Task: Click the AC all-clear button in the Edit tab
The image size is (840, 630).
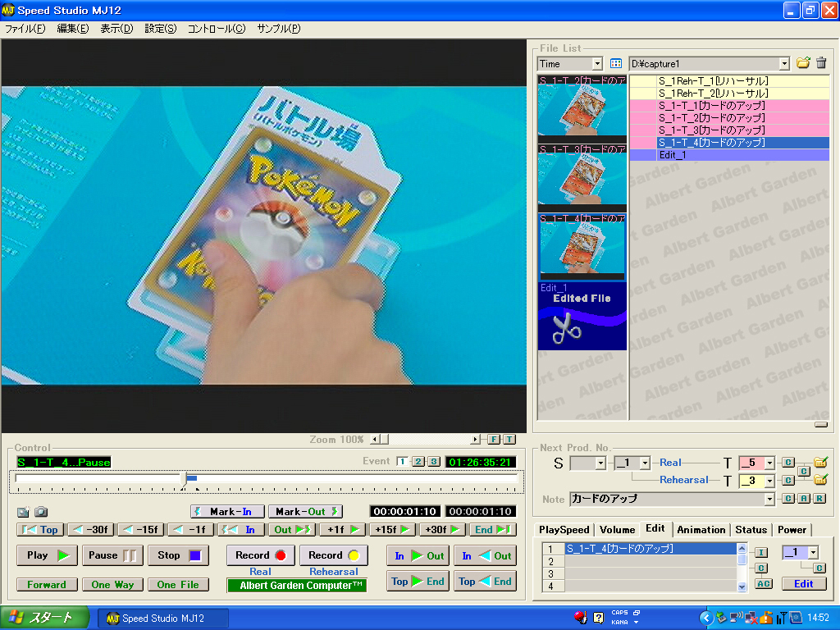Action: [x=764, y=583]
